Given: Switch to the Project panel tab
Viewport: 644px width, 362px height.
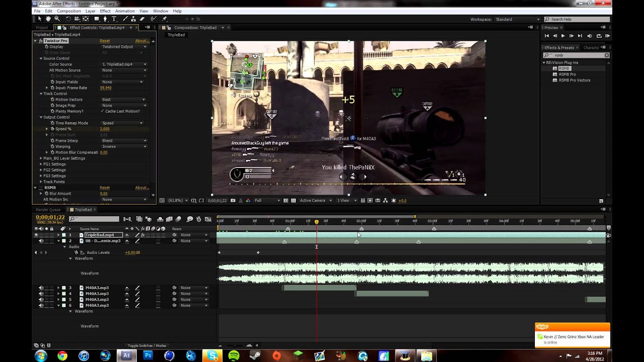Looking at the screenshot, I should [42, 28].
